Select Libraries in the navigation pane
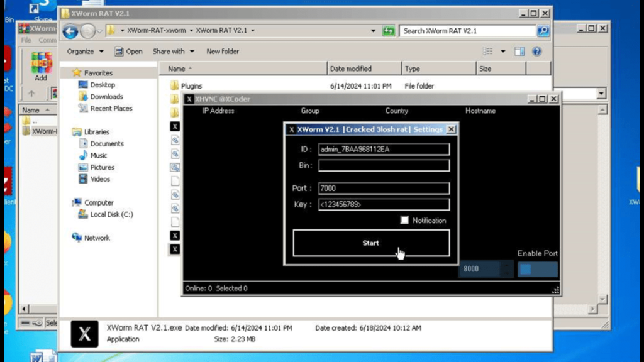 pos(96,132)
